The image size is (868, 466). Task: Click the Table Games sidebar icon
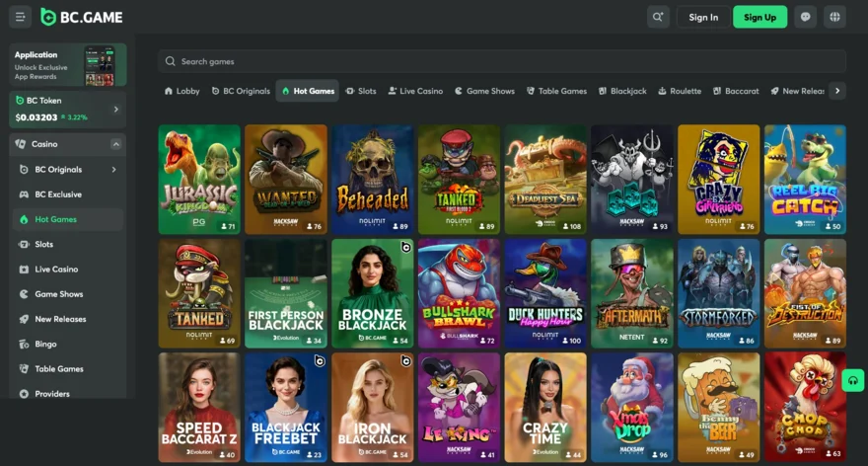(24, 369)
